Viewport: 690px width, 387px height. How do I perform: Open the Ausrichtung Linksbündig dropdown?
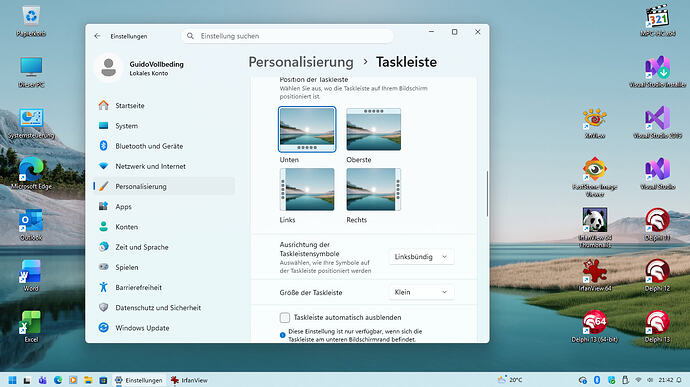coord(421,257)
